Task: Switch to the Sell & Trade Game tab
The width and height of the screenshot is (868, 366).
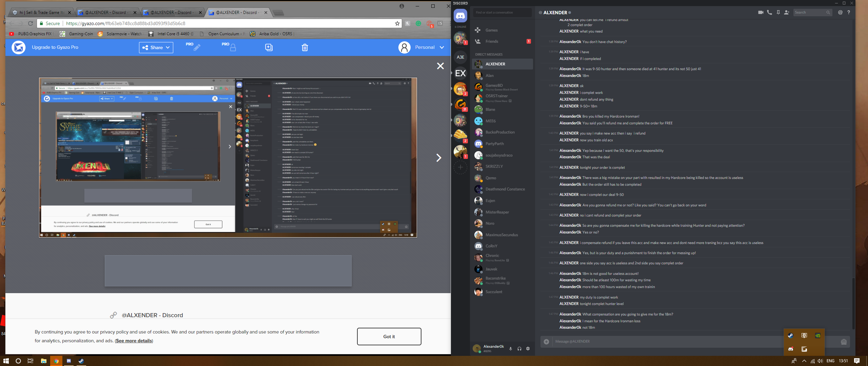Action: click(41, 13)
